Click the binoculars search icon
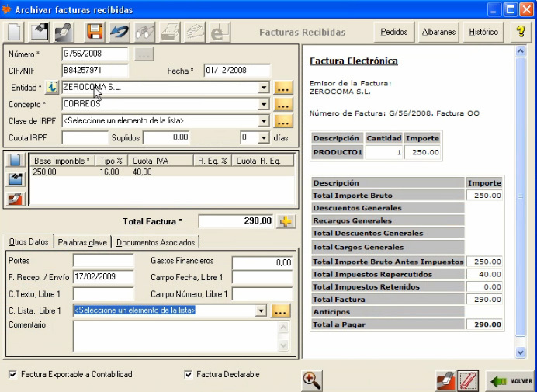The width and height of the screenshot is (537, 392). tap(144, 33)
